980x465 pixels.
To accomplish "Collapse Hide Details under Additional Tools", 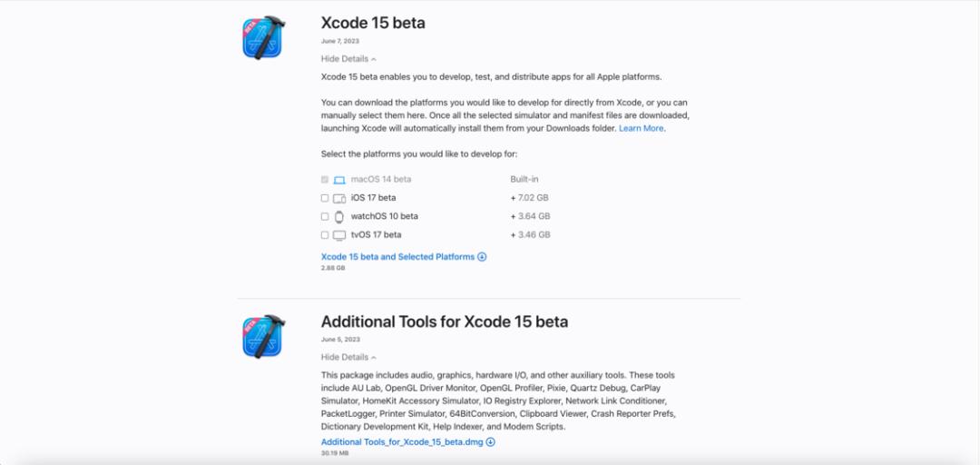I will coord(348,357).
